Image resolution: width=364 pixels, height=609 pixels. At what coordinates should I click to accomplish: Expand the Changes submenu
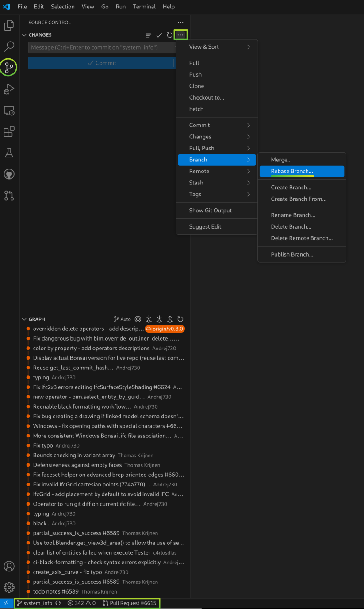point(217,137)
